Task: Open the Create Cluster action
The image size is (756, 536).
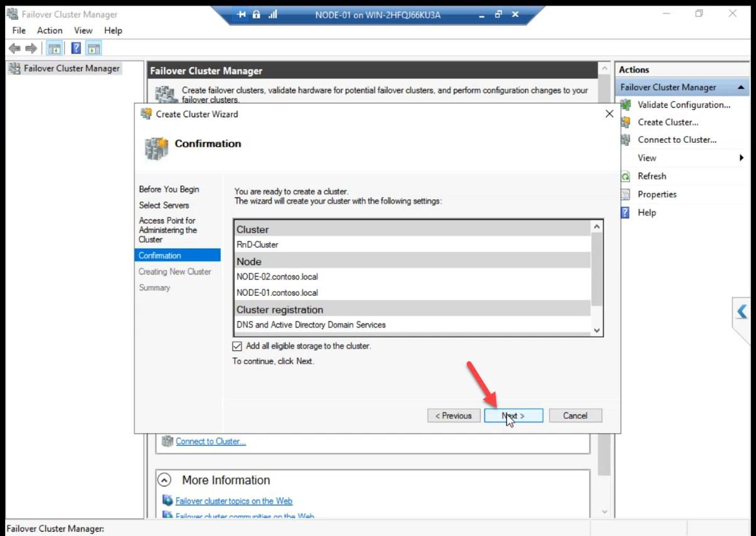Action: click(x=668, y=122)
